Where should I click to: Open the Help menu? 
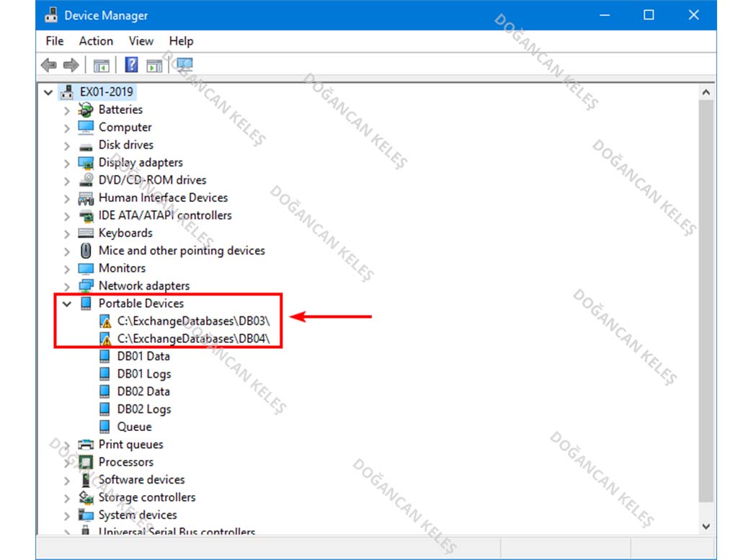tap(181, 41)
